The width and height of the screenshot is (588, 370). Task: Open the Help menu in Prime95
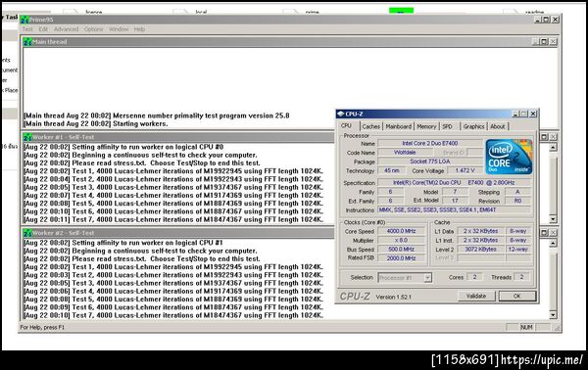[x=139, y=29]
